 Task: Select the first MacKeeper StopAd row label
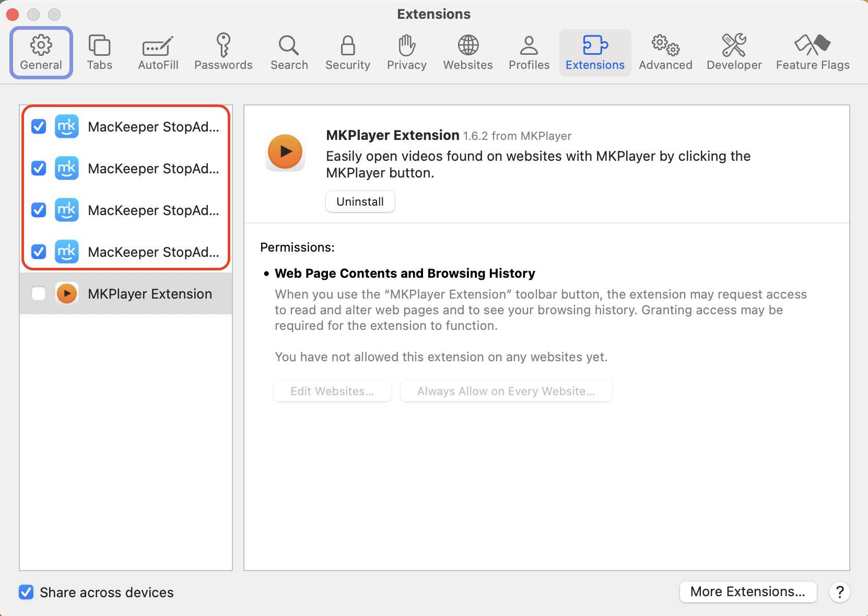(154, 127)
